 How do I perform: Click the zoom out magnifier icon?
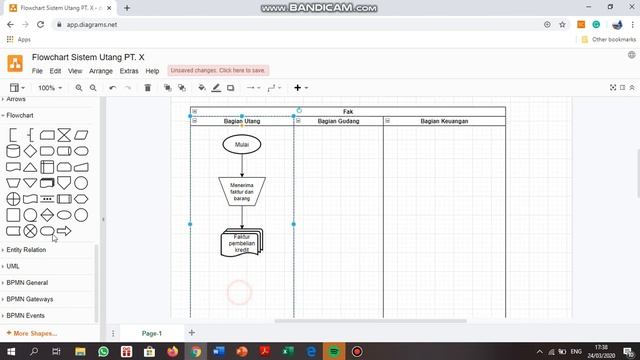coord(93,88)
